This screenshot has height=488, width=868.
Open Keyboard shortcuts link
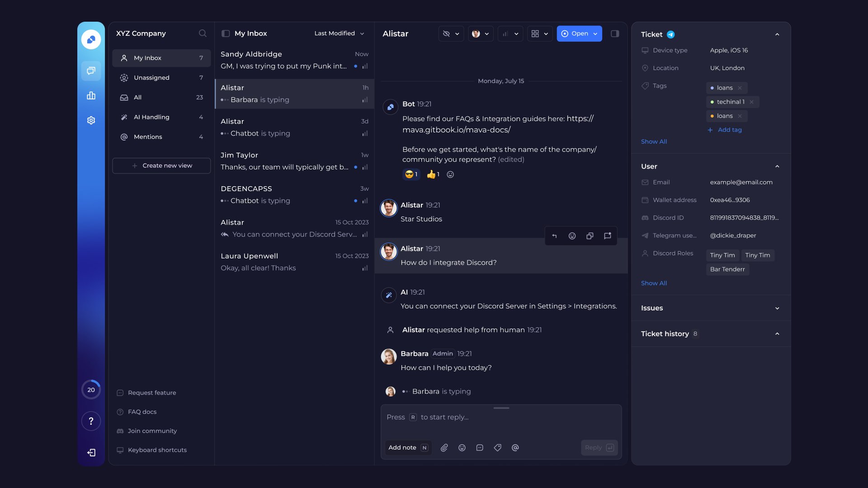coord(152,450)
